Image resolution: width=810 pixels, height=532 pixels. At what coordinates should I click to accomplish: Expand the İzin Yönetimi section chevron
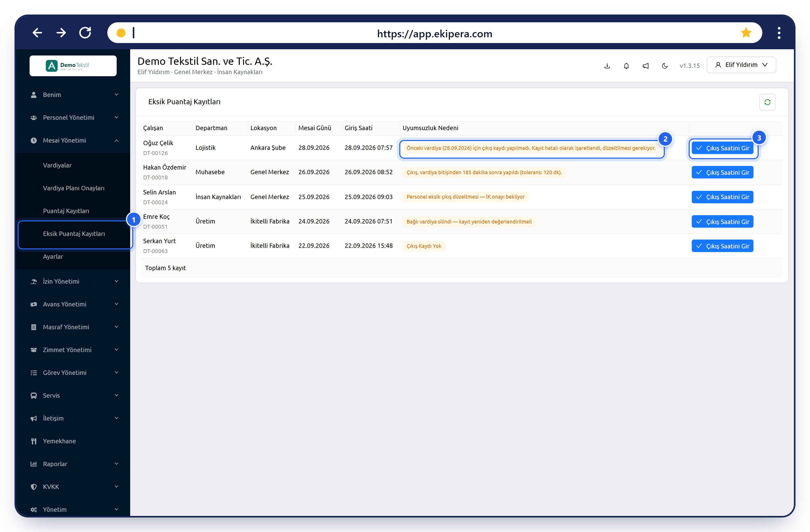[x=116, y=281]
